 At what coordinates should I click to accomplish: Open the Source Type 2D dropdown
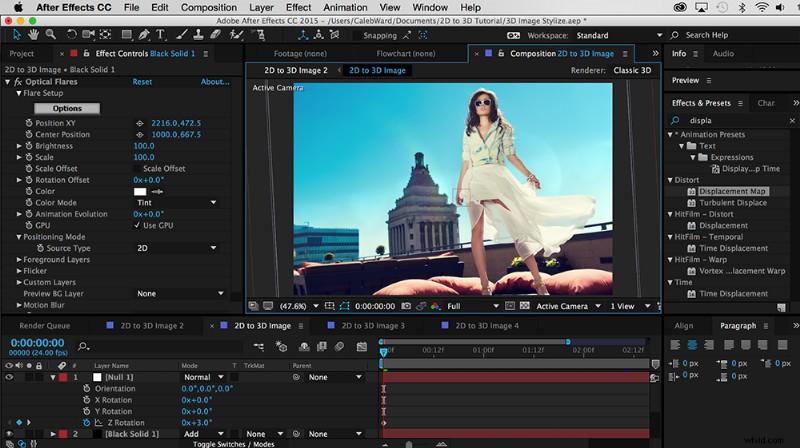pyautogui.click(x=176, y=248)
